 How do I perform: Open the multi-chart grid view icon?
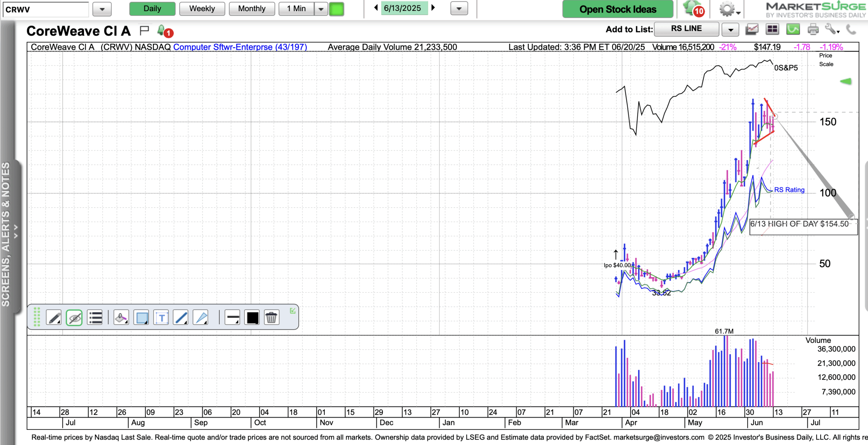click(772, 30)
